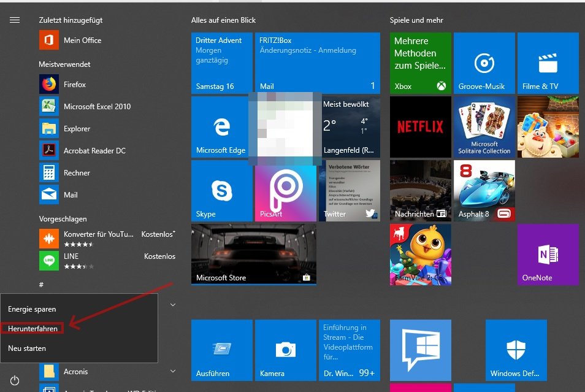Open the weather tile for Langenfeld
Viewport: 585px width, 392px height.
coord(351,127)
